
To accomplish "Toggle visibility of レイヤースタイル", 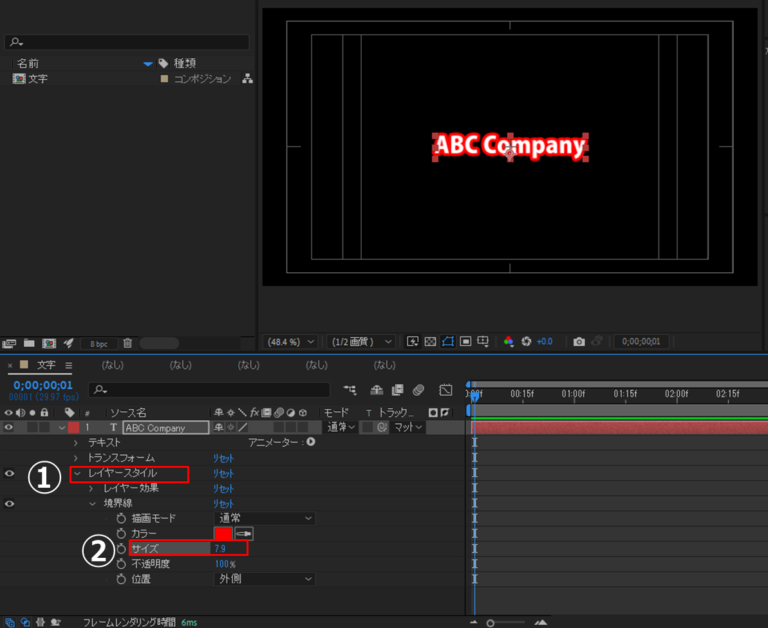I will click(9, 473).
